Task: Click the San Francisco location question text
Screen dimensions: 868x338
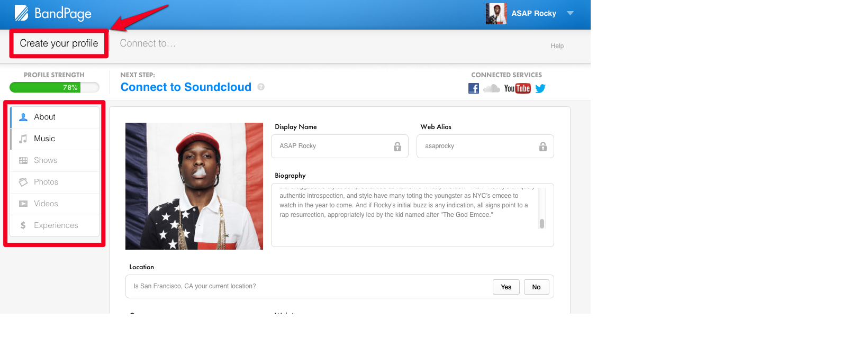Action: 195,286
